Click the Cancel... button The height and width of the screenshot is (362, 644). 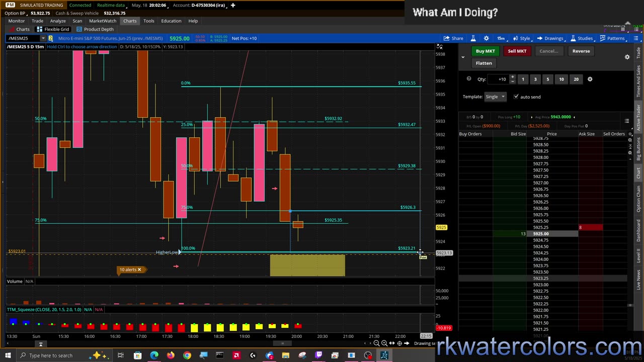click(x=548, y=51)
